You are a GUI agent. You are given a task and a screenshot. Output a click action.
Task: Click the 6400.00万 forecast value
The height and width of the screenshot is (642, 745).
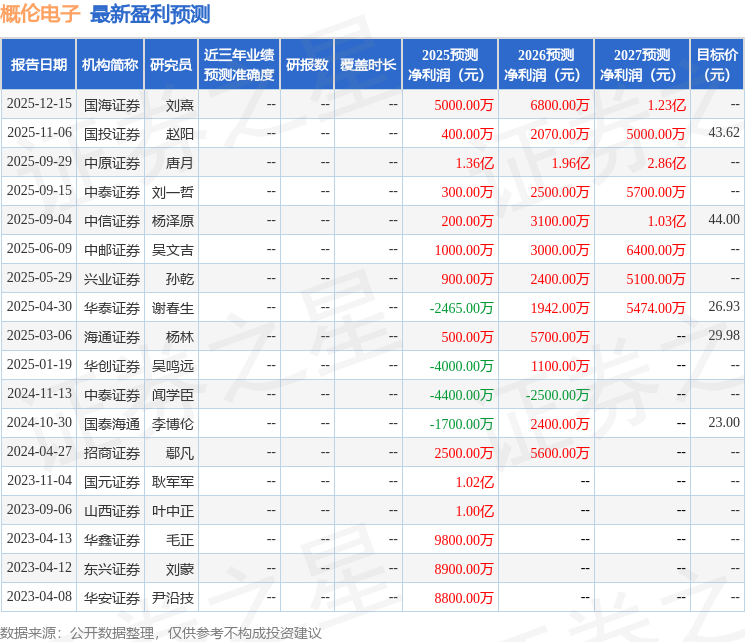pyautogui.click(x=656, y=250)
